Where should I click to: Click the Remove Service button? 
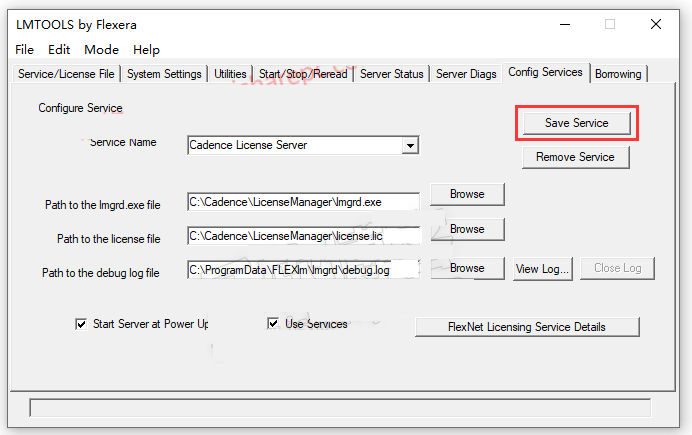tap(575, 157)
